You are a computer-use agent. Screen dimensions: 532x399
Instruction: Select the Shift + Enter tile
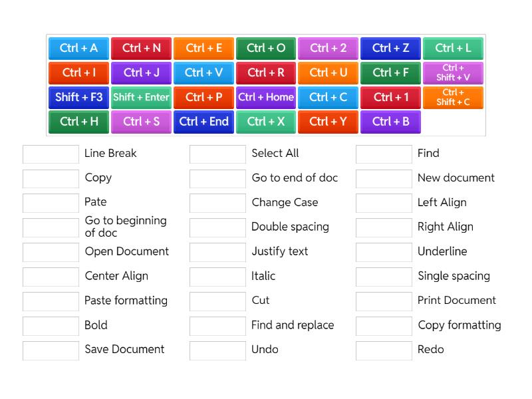(141, 98)
